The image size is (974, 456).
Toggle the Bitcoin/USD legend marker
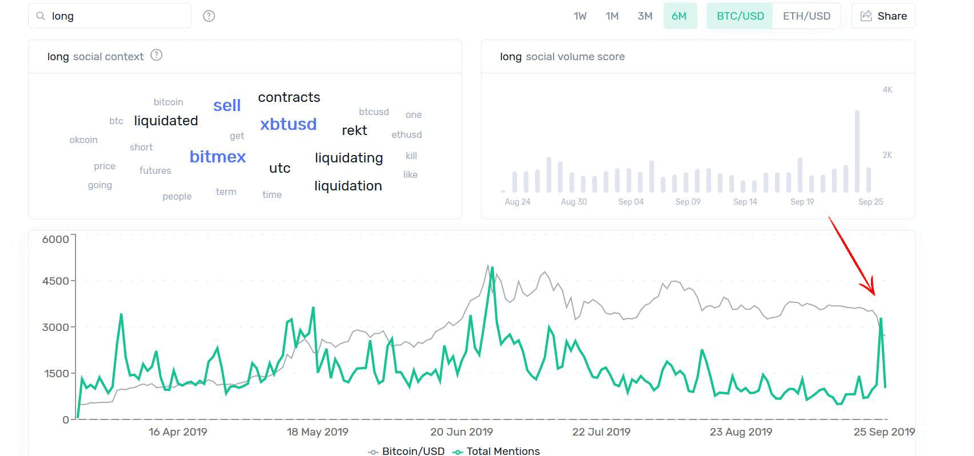point(373,452)
